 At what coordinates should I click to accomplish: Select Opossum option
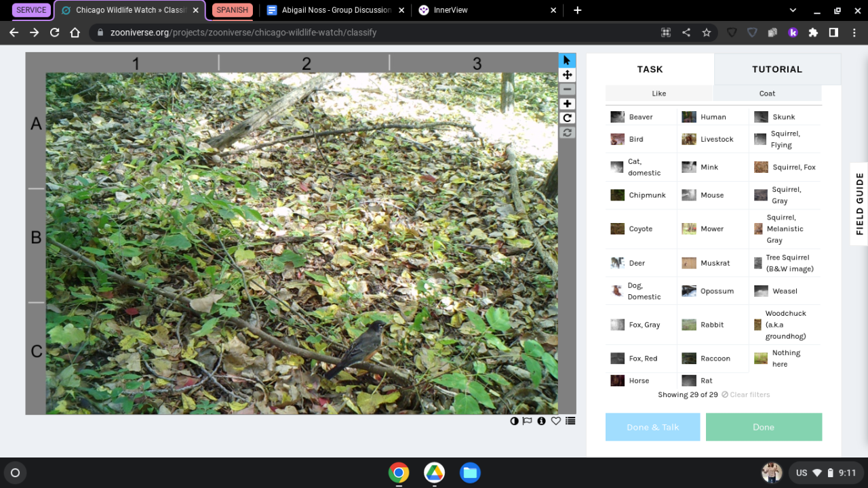click(x=713, y=291)
